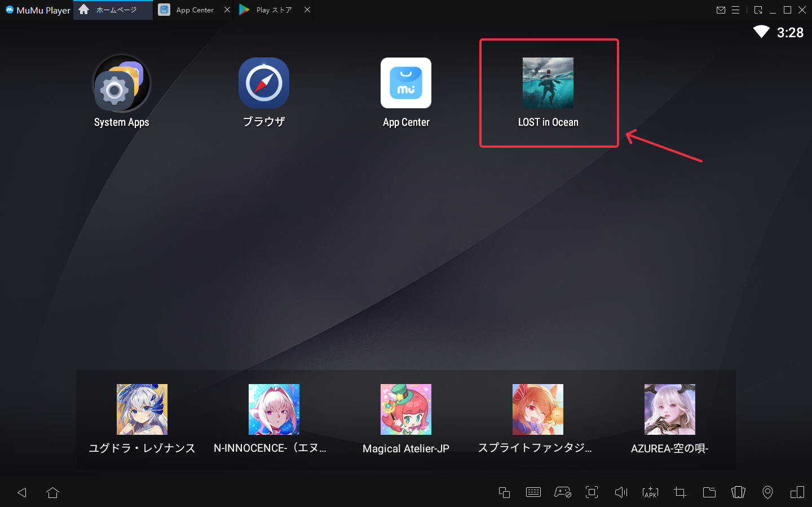Image resolution: width=812 pixels, height=507 pixels.
Task: Open the MuMu Player hamburger menu
Action: tap(735, 10)
